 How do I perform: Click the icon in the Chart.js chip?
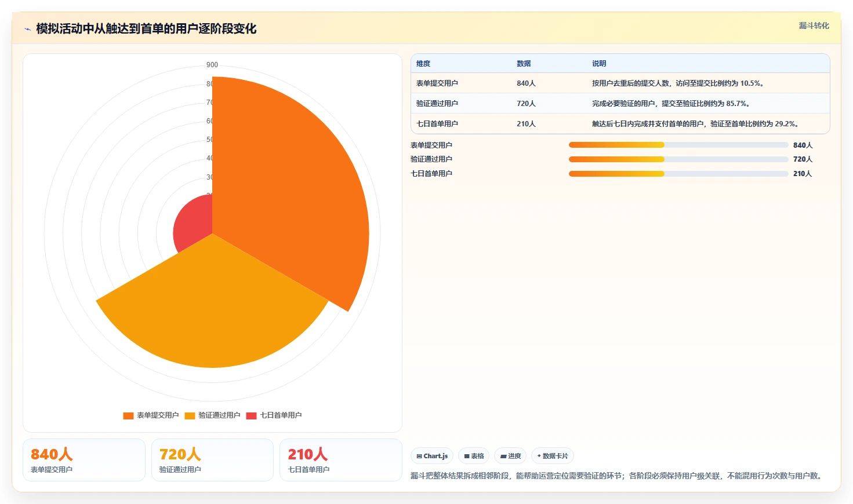click(x=419, y=456)
